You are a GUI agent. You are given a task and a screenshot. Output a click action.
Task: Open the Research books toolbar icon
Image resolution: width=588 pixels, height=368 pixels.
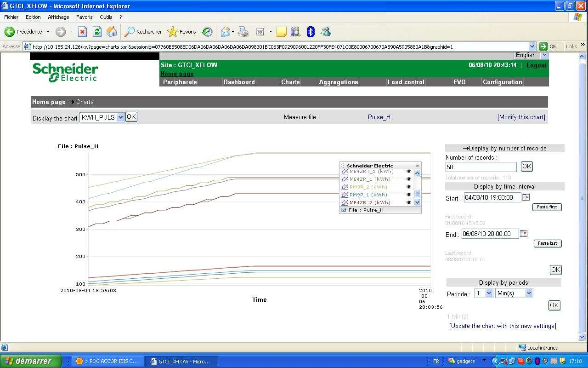pos(295,32)
